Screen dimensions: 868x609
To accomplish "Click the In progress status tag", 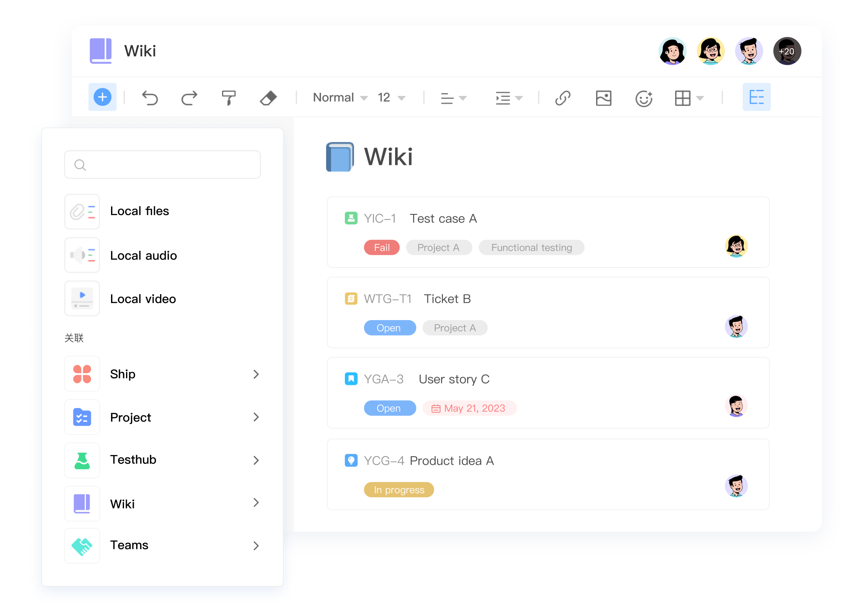I will [x=399, y=490].
